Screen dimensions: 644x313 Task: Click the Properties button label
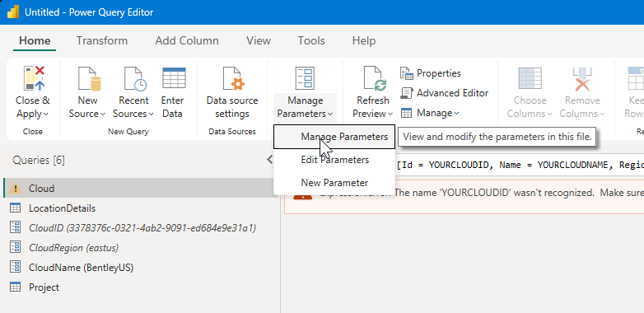tap(439, 73)
